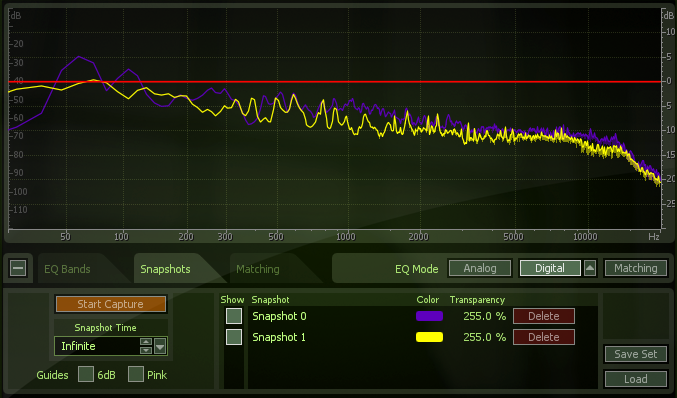677x398 pixels.
Task: Enable the 6dB guide checkbox
Action: pos(85,374)
